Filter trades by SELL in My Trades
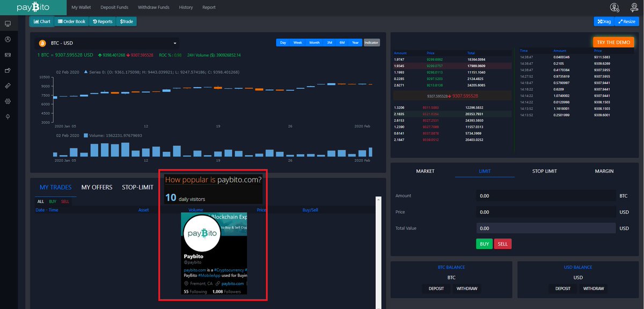Image resolution: width=644 pixels, height=309 pixels. 65,201
